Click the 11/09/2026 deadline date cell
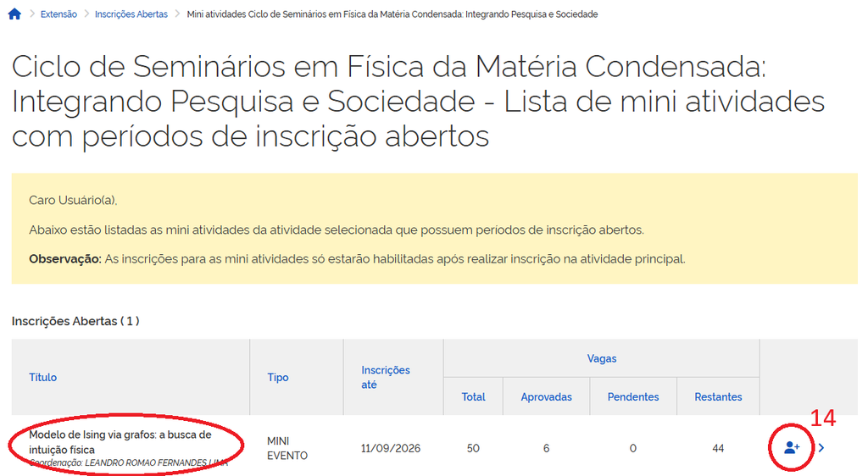This screenshot has width=868, height=476. (x=391, y=448)
